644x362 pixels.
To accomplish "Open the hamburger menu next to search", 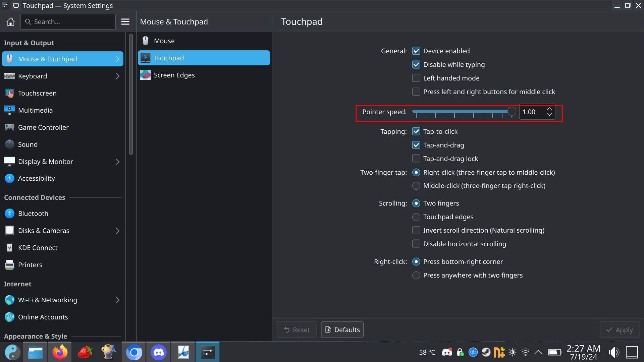I will tap(125, 22).
